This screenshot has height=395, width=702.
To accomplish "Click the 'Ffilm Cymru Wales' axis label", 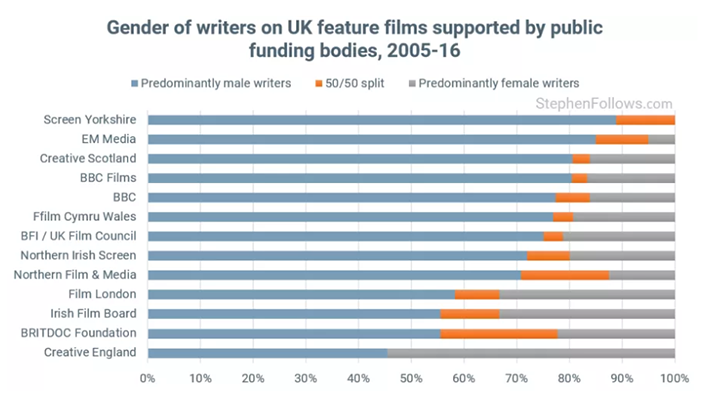I will 85,217.
